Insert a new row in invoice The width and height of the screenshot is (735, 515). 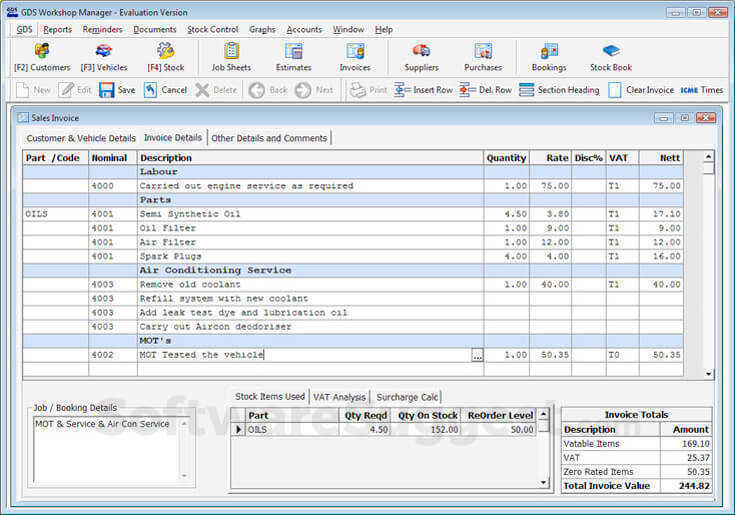tap(424, 90)
